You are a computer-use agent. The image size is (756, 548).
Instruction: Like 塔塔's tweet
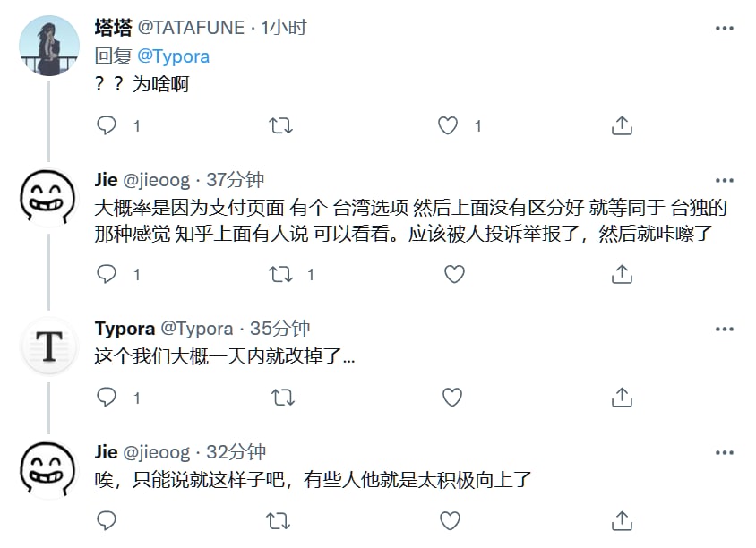tap(448, 126)
